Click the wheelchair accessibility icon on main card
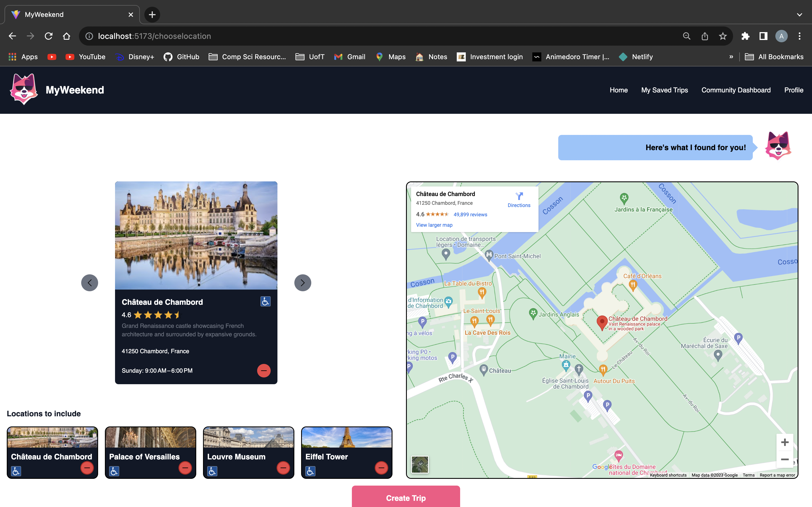812x507 pixels. (x=265, y=301)
